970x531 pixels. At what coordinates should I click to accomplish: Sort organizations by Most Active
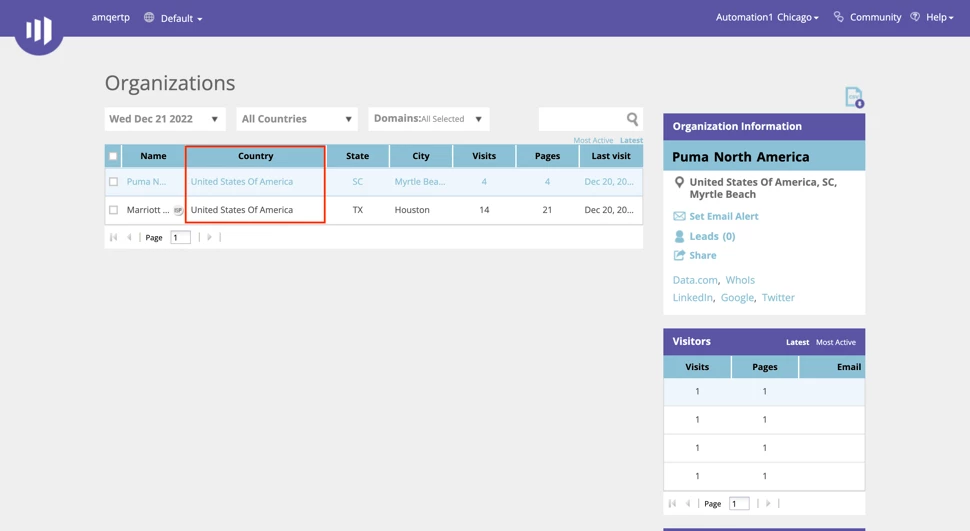593,140
